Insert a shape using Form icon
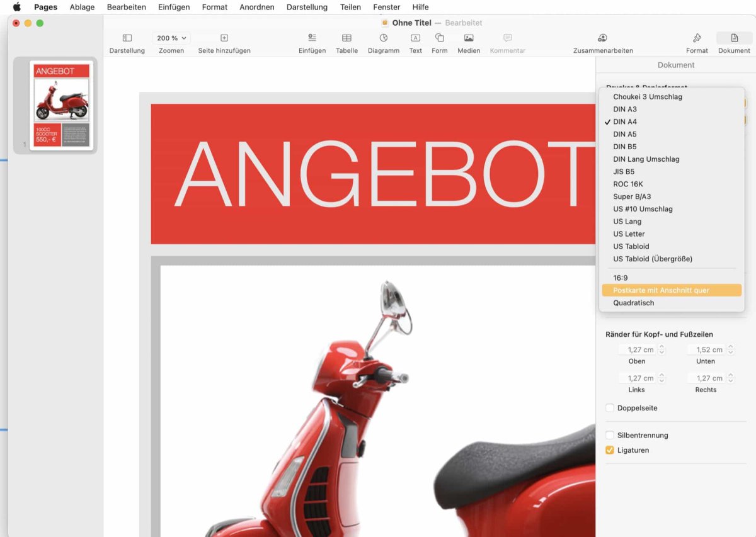This screenshot has width=756, height=537. coord(440,38)
